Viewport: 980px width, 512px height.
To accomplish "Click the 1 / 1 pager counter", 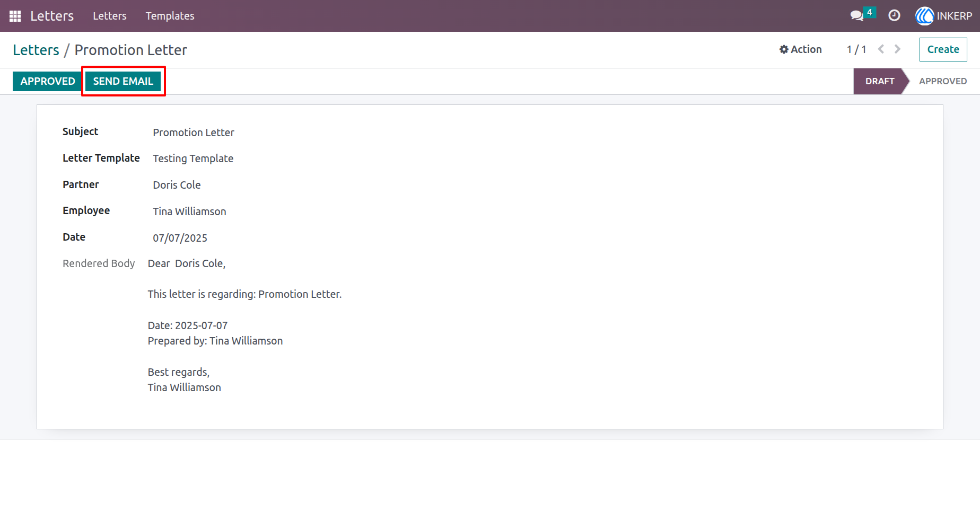I will click(856, 49).
